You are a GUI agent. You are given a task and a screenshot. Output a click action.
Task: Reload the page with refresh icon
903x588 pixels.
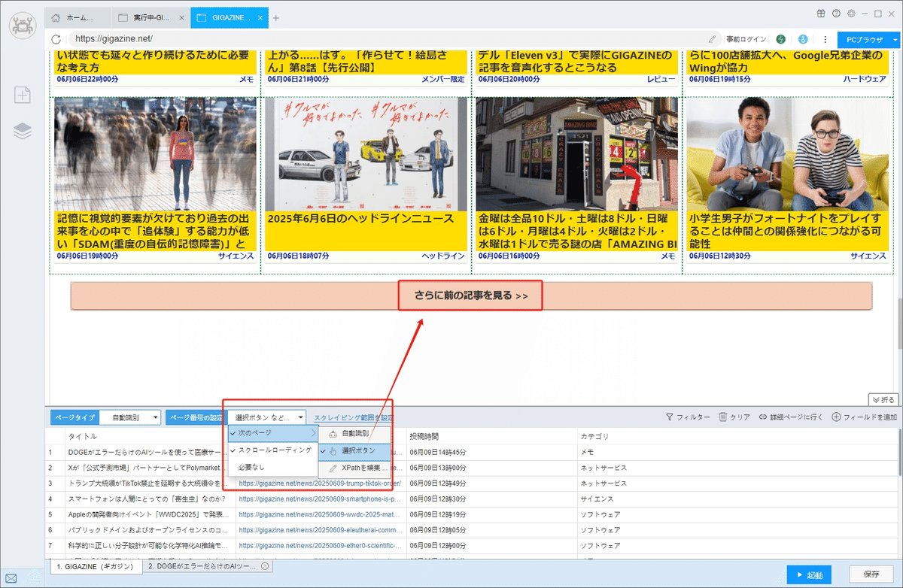(x=56, y=39)
